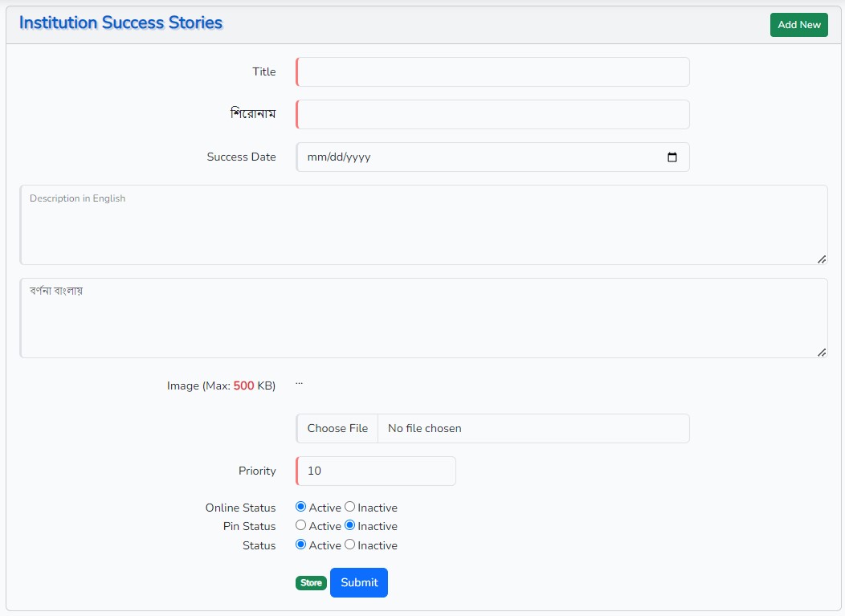Select Active for Online Status

[301, 507]
